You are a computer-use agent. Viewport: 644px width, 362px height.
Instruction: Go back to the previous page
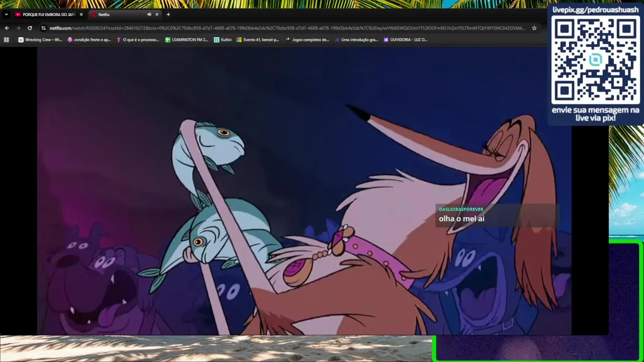pyautogui.click(x=7, y=28)
